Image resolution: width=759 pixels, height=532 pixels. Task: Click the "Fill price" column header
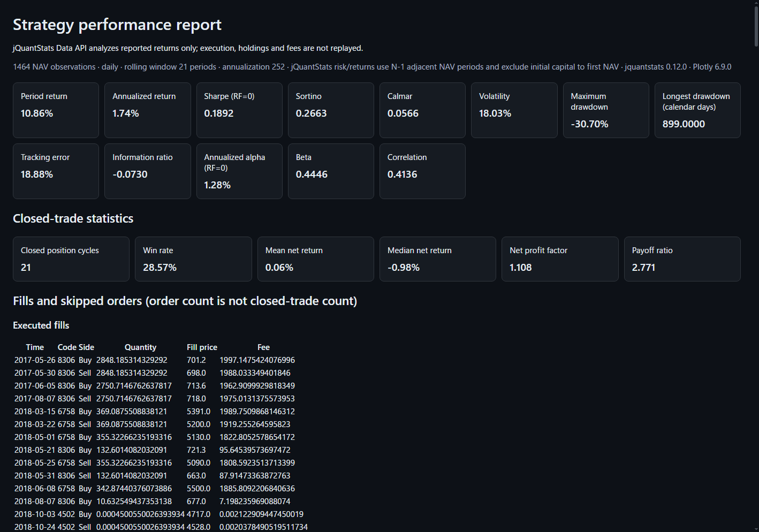coord(202,347)
